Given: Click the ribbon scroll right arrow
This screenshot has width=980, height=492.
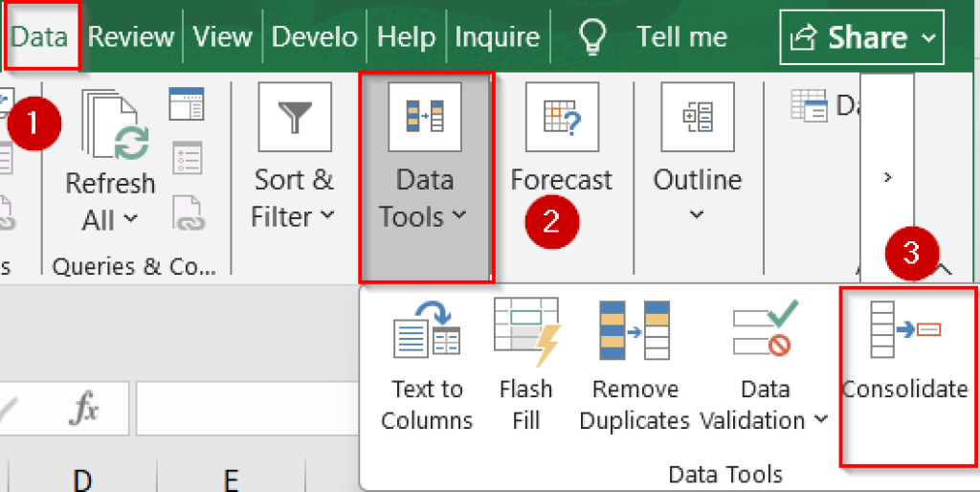Looking at the screenshot, I should coord(887,177).
